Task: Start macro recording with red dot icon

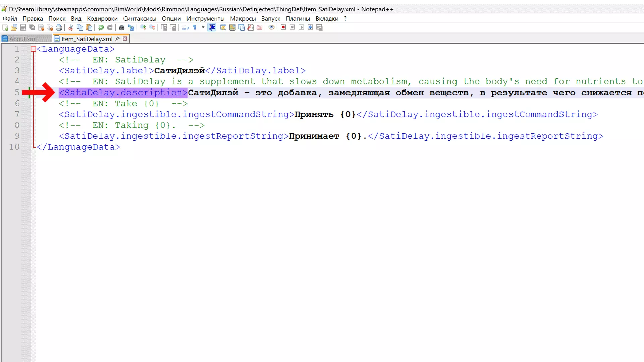Action: (283, 27)
